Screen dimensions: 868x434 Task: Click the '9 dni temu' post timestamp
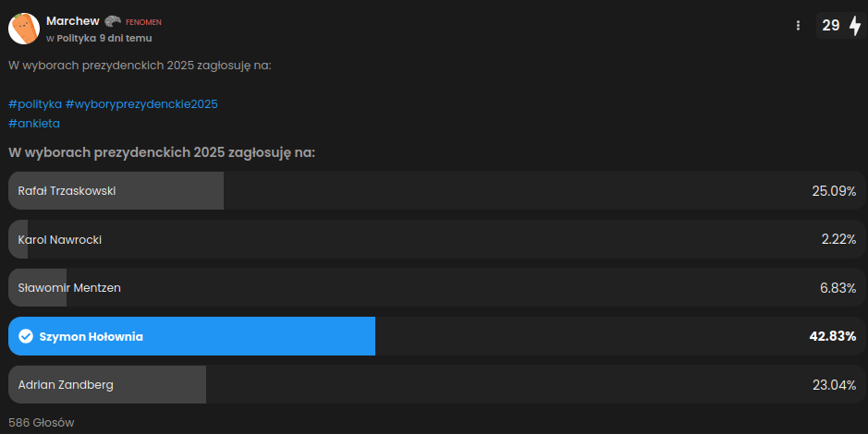126,38
